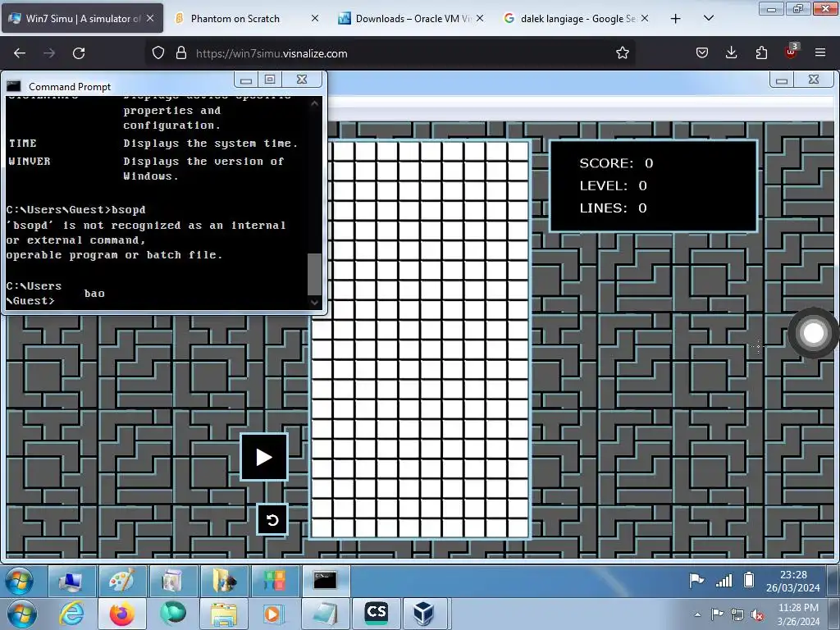Open notepad-style icon on host taskbar

click(325, 614)
